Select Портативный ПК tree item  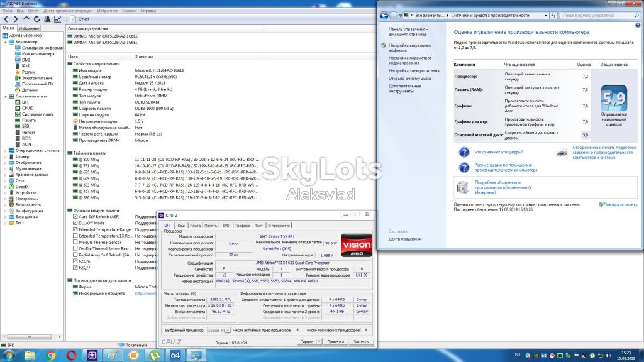point(38,84)
